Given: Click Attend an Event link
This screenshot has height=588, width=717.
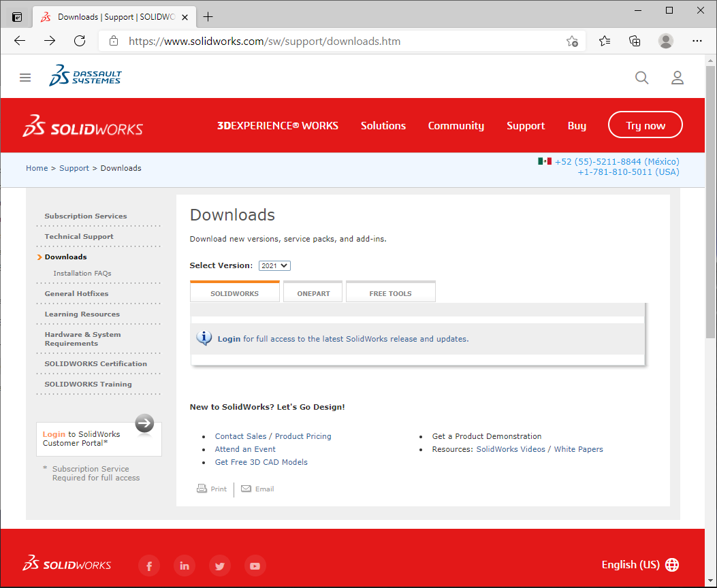Looking at the screenshot, I should click(245, 449).
